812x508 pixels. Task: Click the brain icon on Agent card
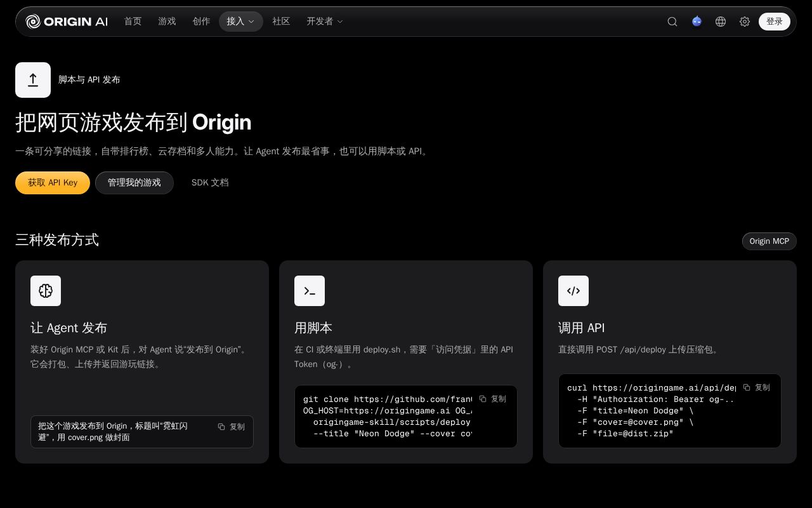click(x=46, y=291)
